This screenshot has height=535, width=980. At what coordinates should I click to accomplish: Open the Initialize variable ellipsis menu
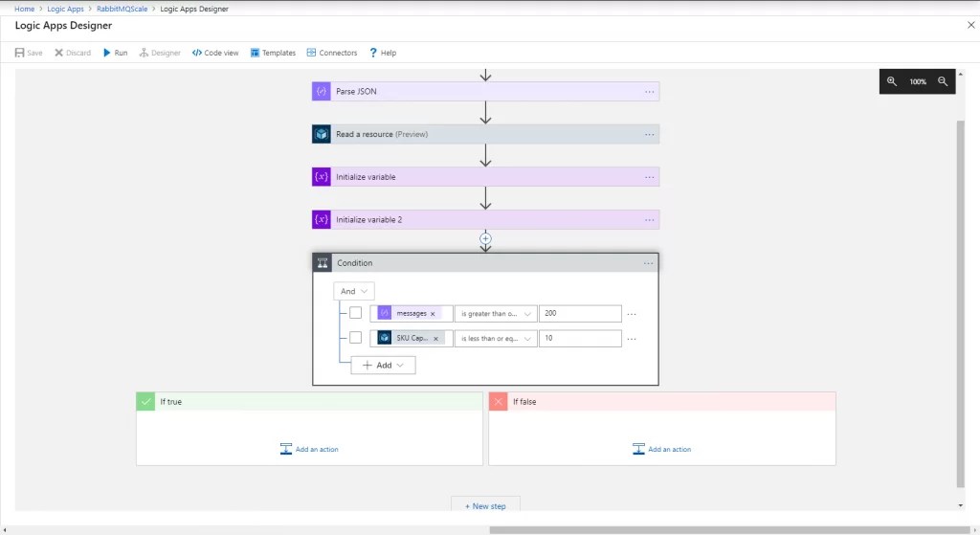650,177
